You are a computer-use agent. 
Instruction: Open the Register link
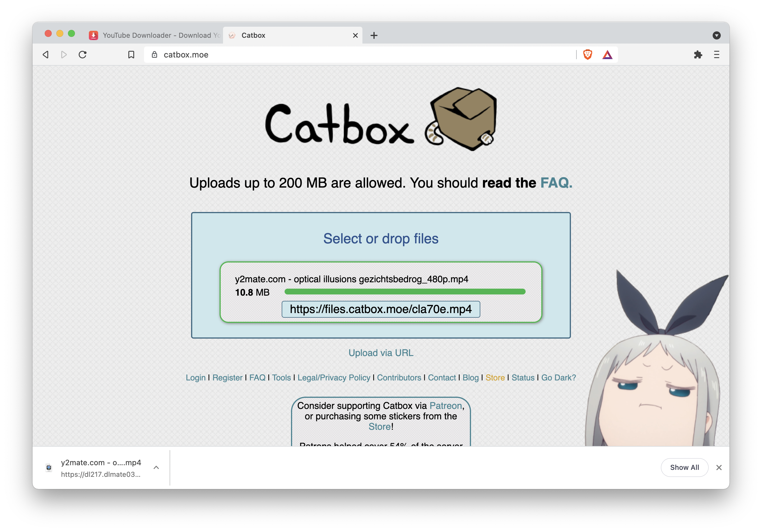pos(227,377)
